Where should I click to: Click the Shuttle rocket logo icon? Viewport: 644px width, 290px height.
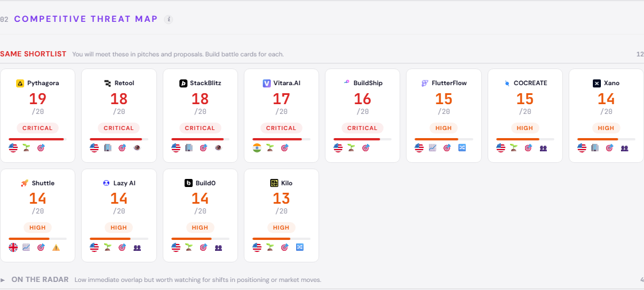click(25, 183)
